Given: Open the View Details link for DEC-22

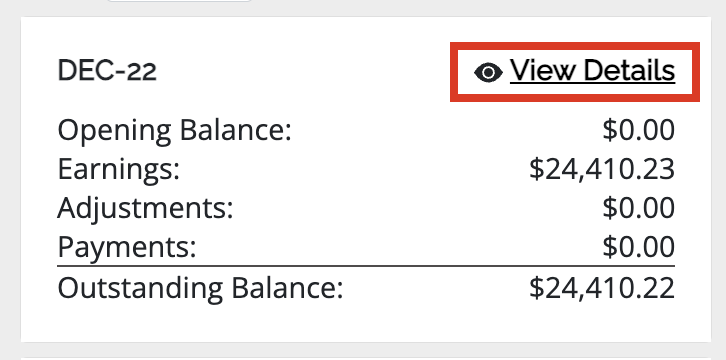Looking at the screenshot, I should 575,71.
